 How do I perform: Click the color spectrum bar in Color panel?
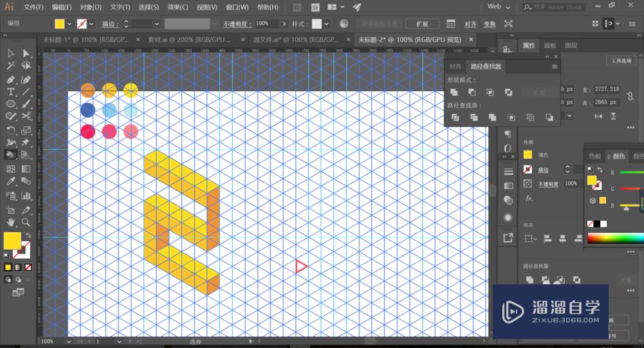(615, 238)
